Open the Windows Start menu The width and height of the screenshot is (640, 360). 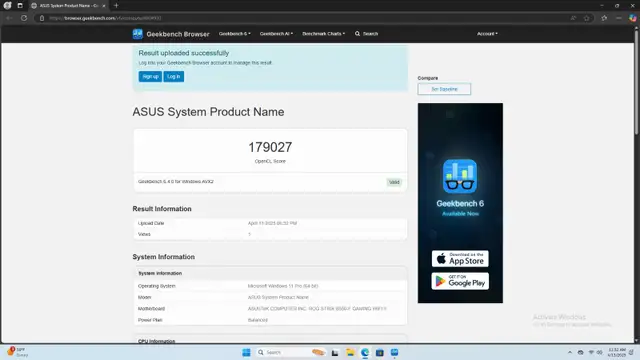[x=246, y=352]
